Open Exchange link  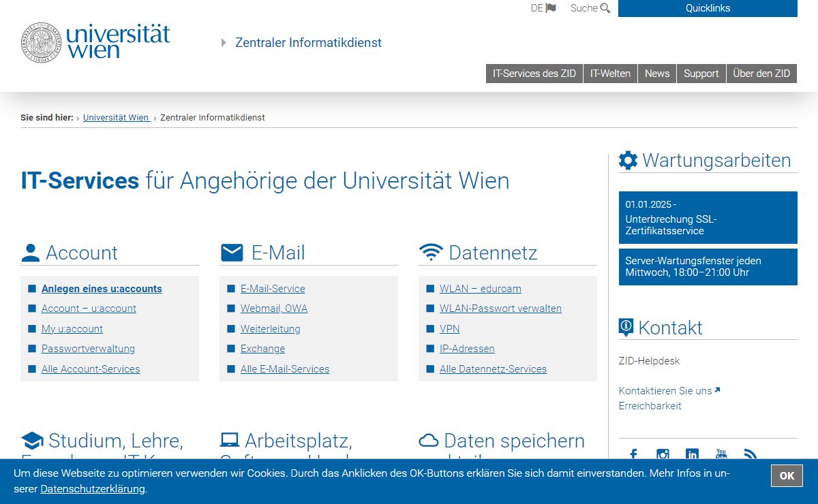pos(262,349)
